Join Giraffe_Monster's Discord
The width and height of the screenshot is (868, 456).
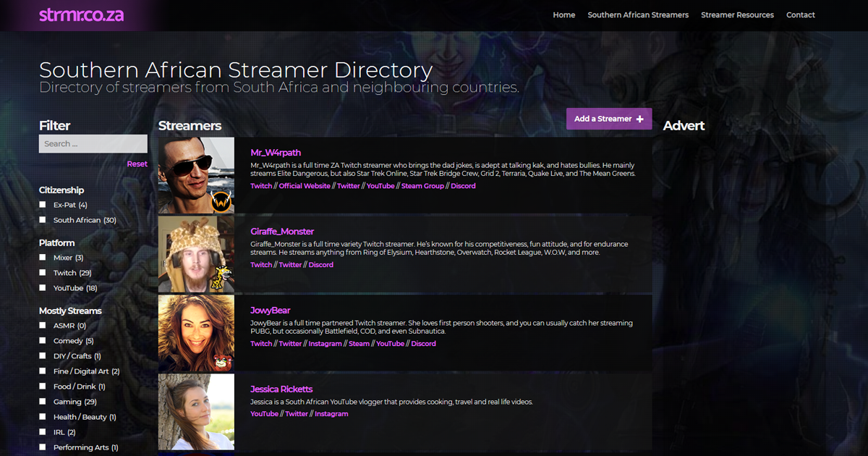pyautogui.click(x=320, y=264)
